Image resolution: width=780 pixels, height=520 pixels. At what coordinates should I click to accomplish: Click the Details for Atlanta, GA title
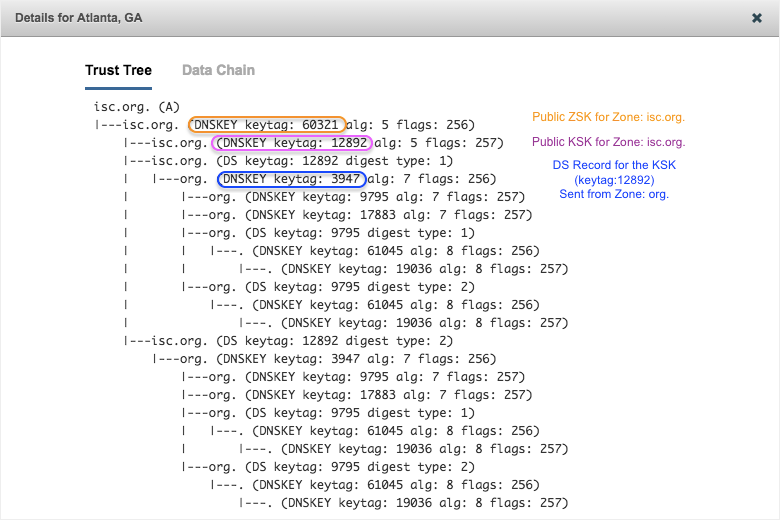click(79, 18)
